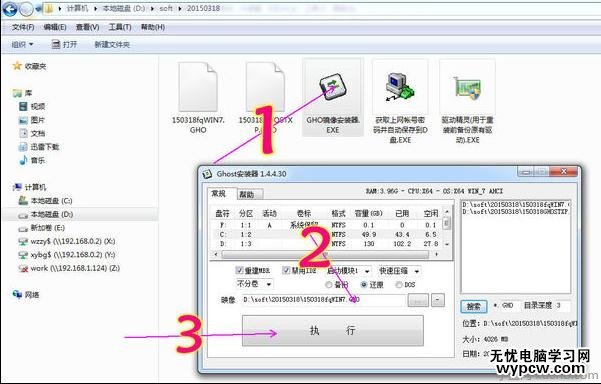Open the 视频 library in sidebar
Viewport: 601px width, 384px height.
tap(32, 106)
